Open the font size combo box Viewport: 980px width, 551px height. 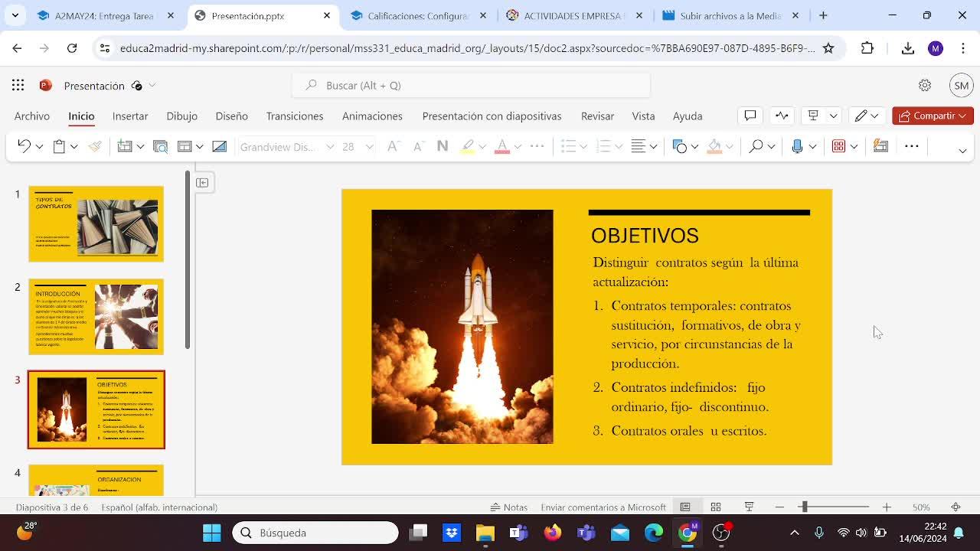coord(358,146)
